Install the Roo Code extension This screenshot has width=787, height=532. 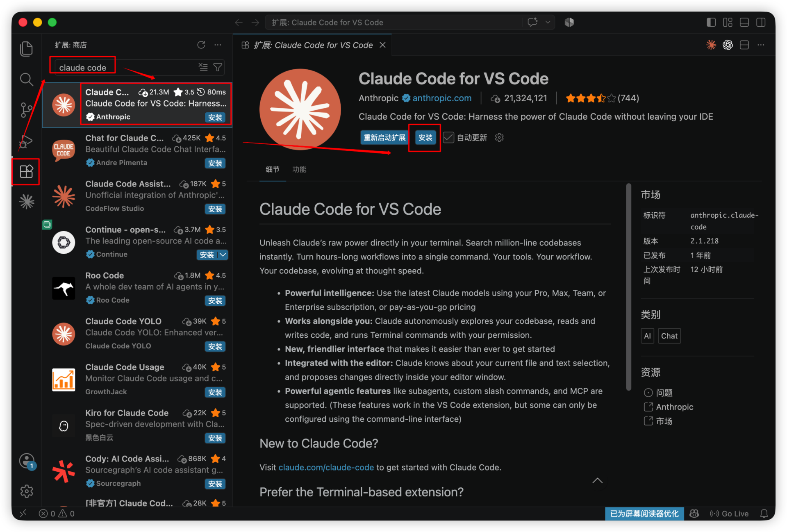(215, 301)
